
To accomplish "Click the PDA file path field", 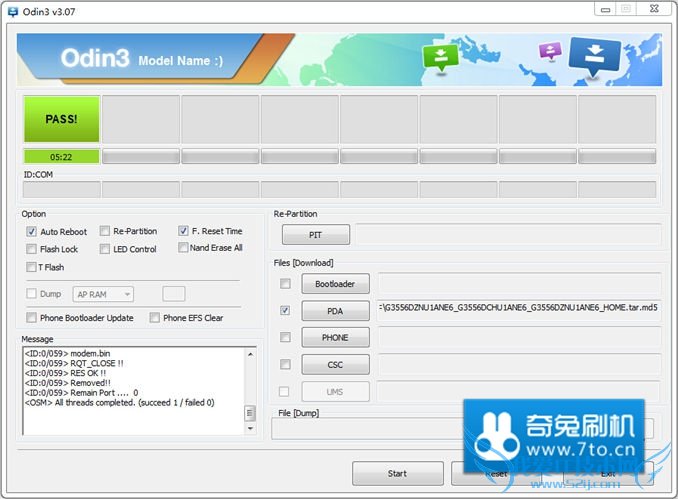I will (x=519, y=309).
